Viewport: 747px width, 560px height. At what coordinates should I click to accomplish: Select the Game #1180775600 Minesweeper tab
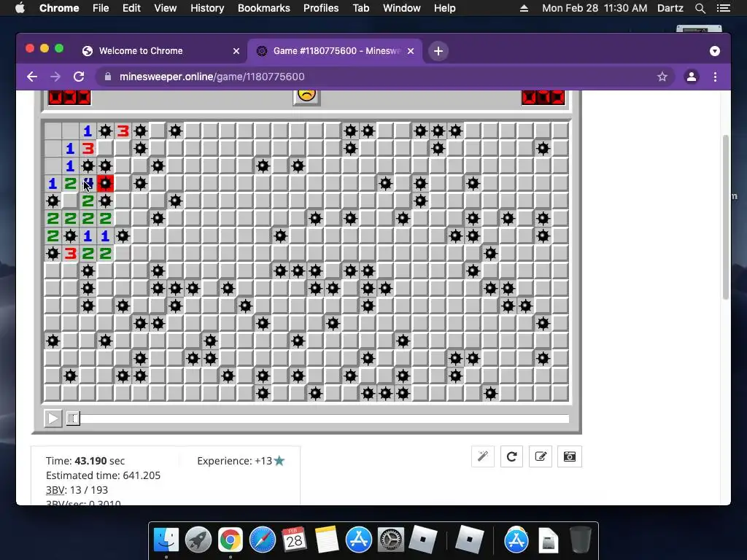pos(336,51)
